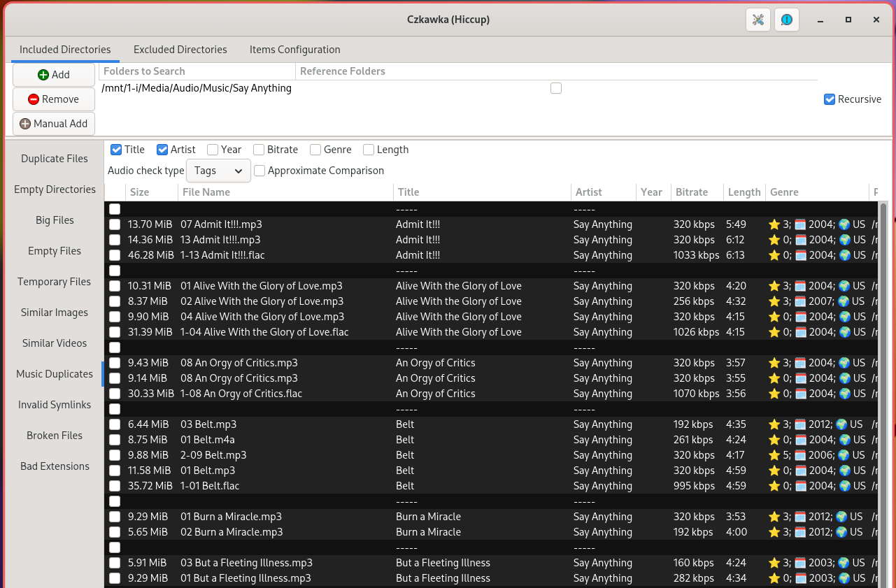
Task: Select Duplicate Files in sidebar
Action: point(55,159)
